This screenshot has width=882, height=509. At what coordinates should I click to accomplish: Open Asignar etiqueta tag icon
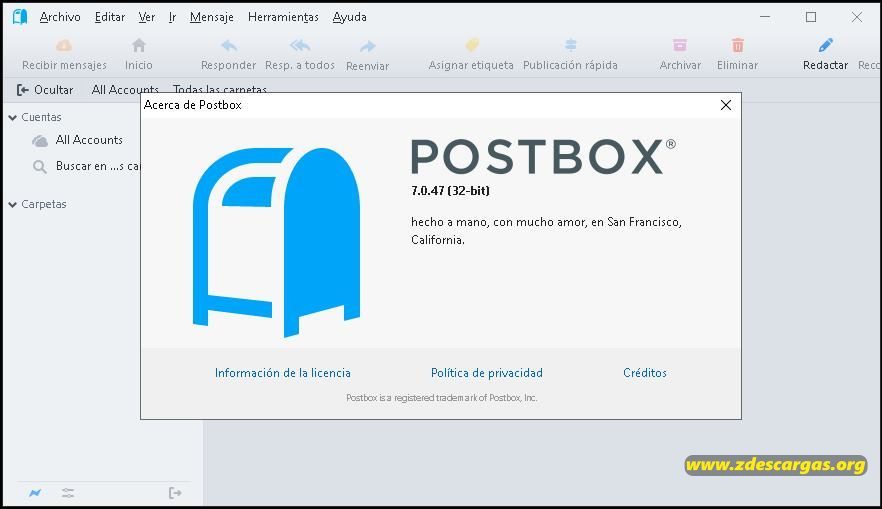pos(471,46)
